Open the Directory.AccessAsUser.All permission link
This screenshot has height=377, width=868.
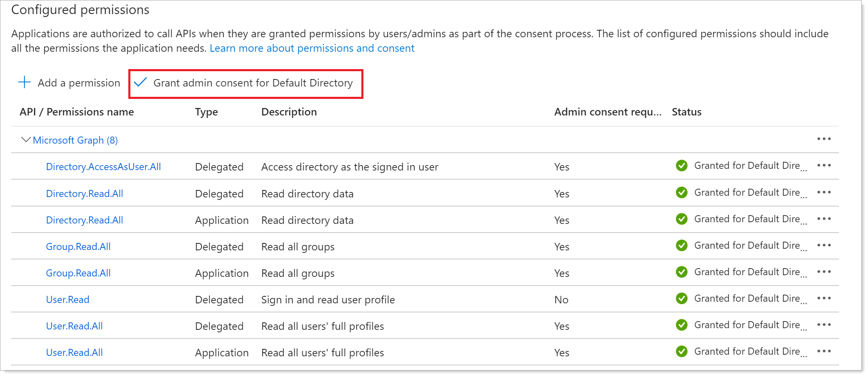click(x=103, y=167)
